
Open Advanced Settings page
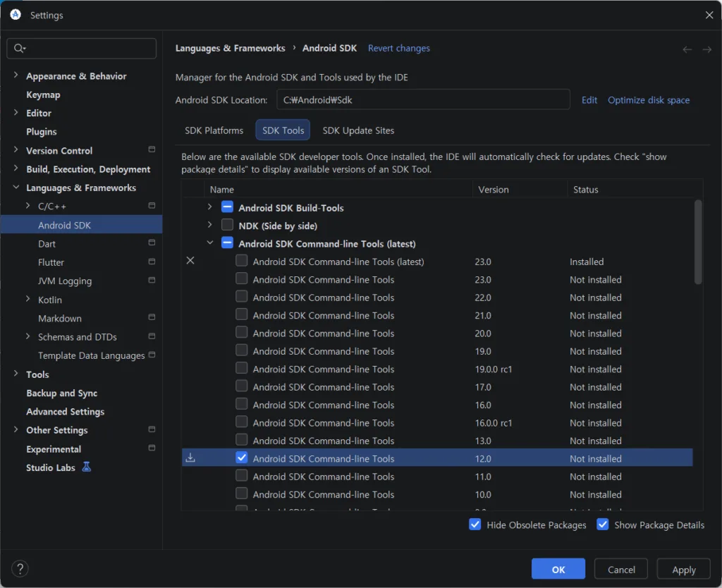coord(65,412)
